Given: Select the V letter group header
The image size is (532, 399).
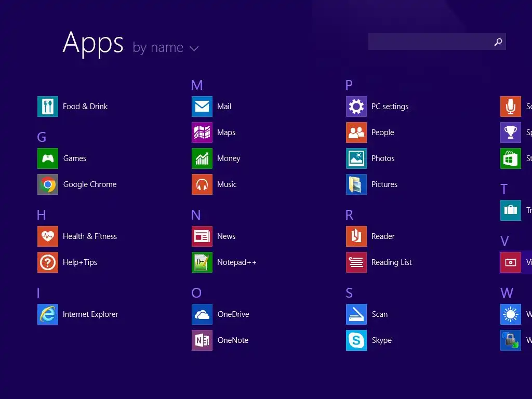Looking at the screenshot, I should (504, 241).
